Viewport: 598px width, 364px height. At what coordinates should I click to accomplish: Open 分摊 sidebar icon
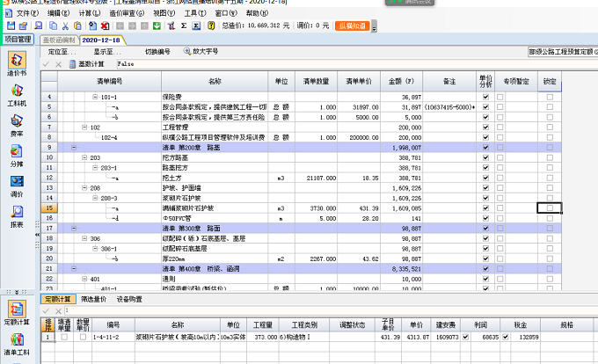pyautogui.click(x=17, y=156)
